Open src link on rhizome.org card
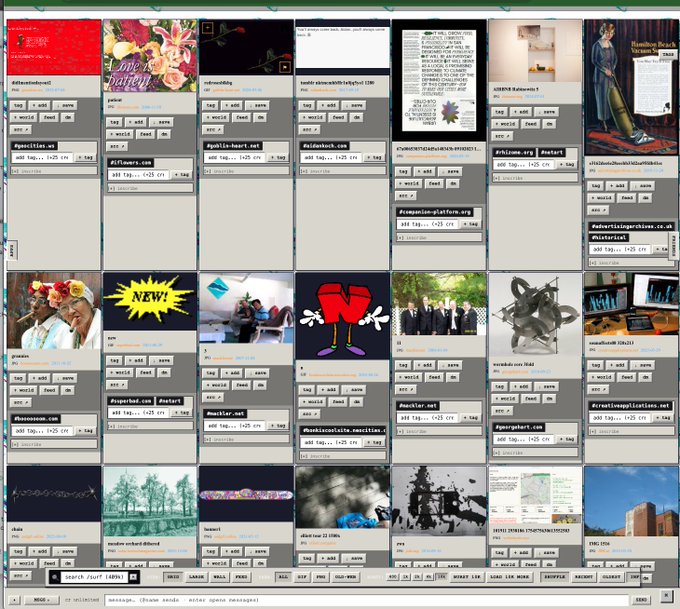680x609 pixels. [x=501, y=136]
